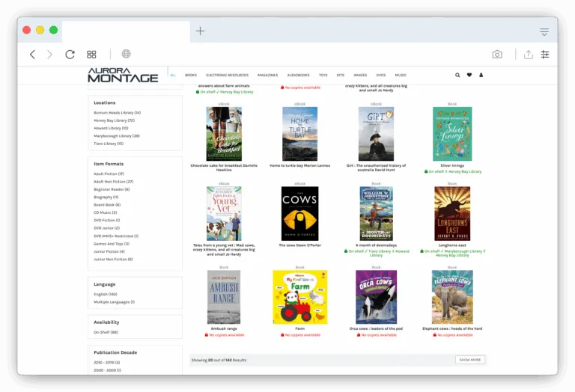Viewport: 575px width, 392px height.
Task: Open Chocolate Cake for Breakfast book cover
Action: [224, 134]
